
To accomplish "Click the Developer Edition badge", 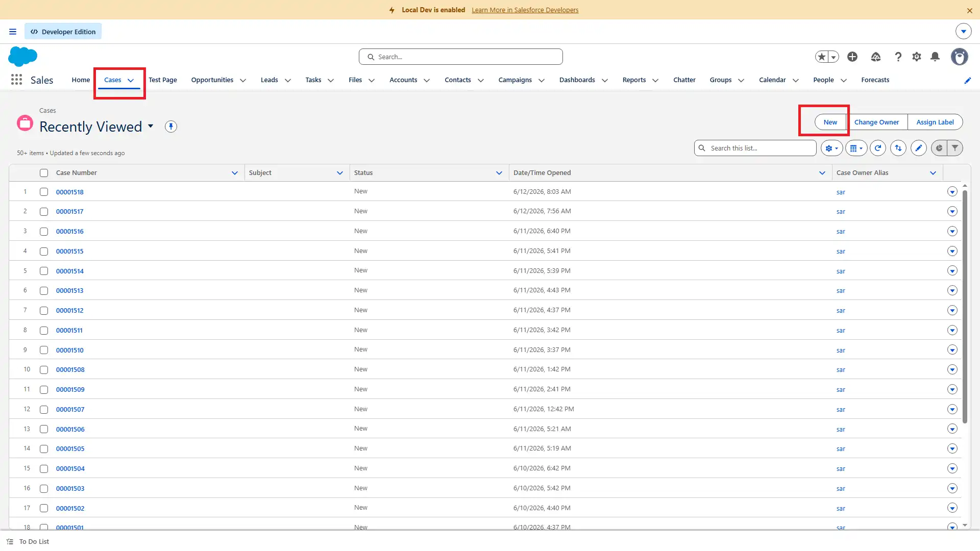I will [63, 32].
